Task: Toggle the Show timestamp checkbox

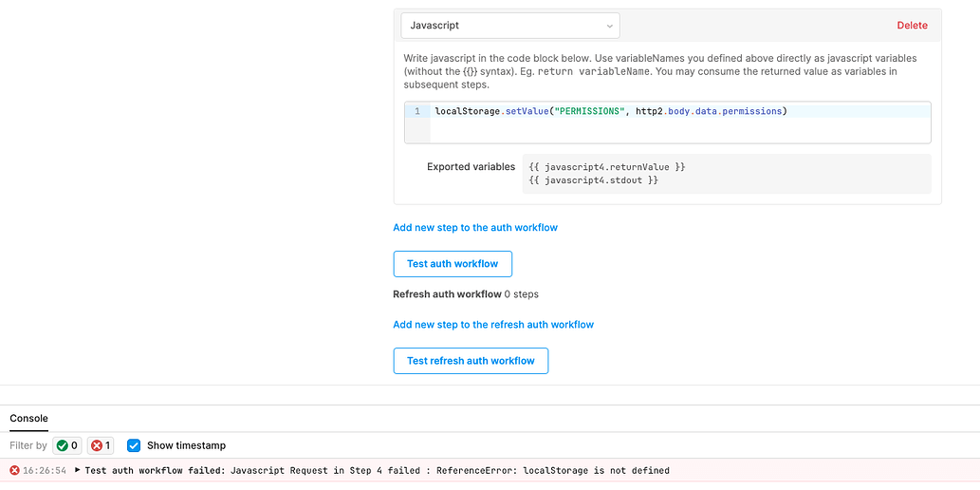Action: coord(134,445)
